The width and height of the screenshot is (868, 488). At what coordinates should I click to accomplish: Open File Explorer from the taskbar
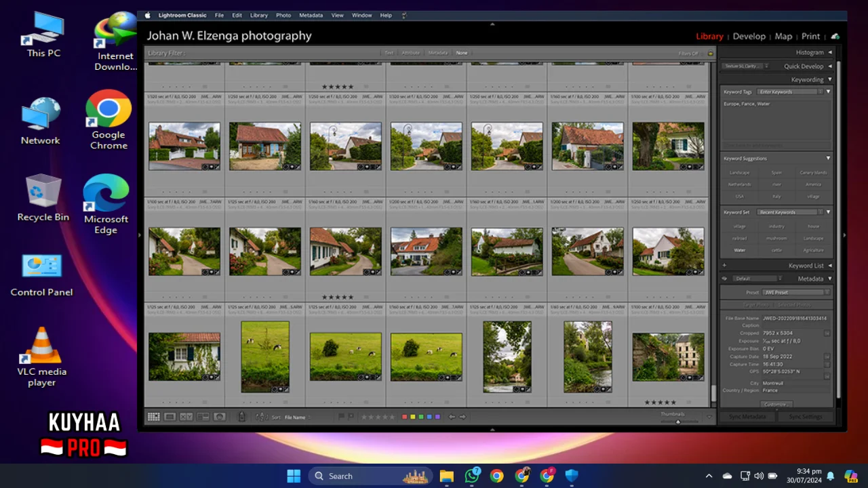(x=446, y=476)
